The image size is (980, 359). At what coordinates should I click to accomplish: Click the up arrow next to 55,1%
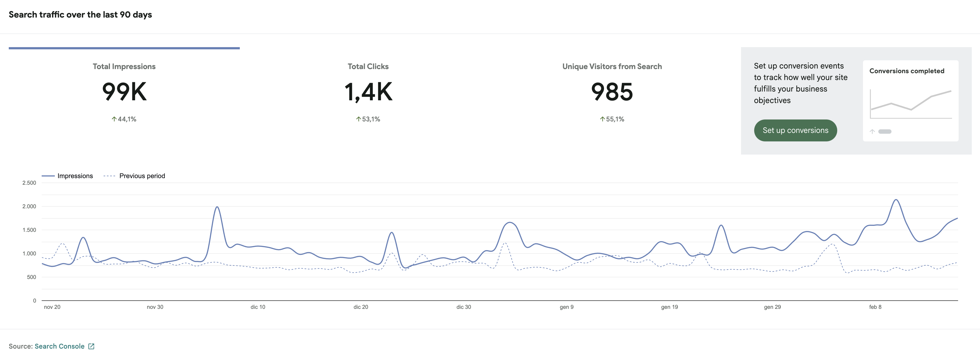602,119
